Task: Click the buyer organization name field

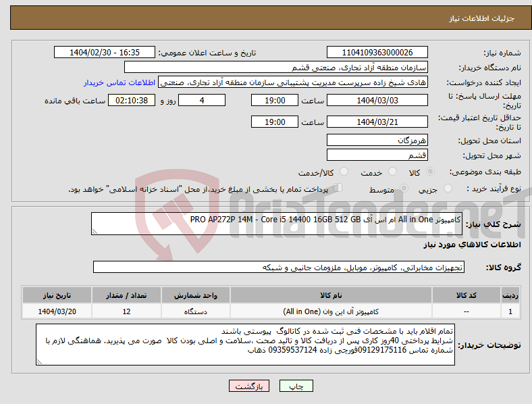Action: [276, 67]
